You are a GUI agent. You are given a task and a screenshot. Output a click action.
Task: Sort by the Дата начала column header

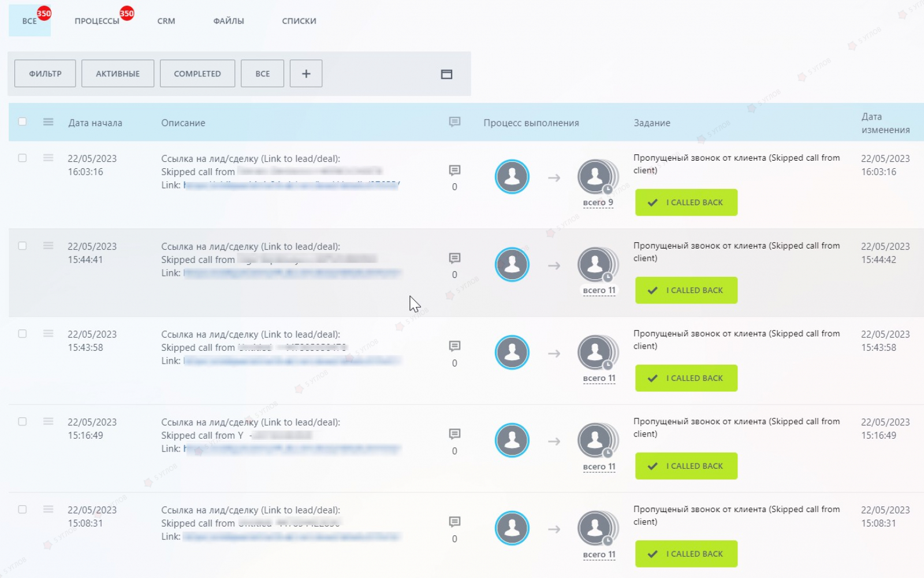[95, 123]
